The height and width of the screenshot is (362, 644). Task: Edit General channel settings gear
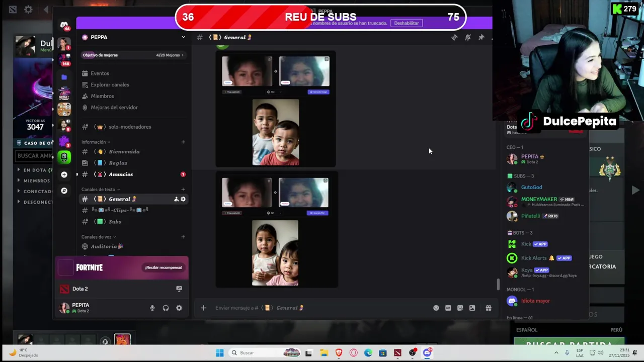(183, 199)
